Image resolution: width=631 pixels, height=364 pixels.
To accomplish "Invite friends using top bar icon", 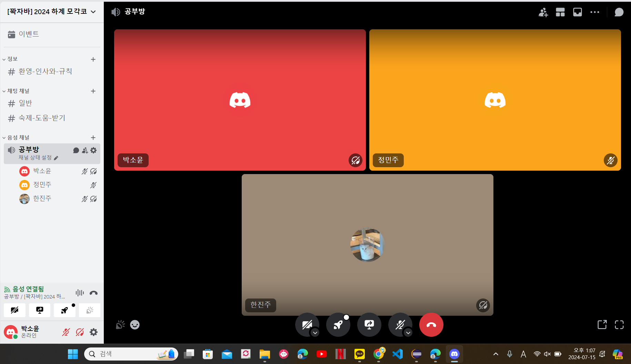I will pyautogui.click(x=543, y=12).
